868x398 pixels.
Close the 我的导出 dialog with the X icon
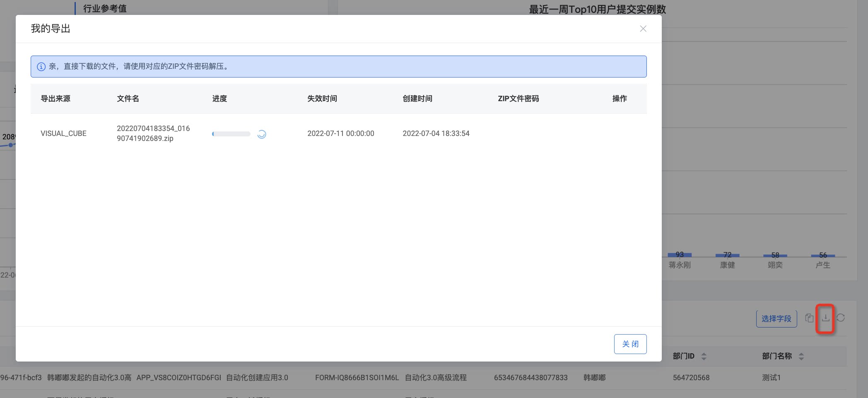[x=643, y=29]
